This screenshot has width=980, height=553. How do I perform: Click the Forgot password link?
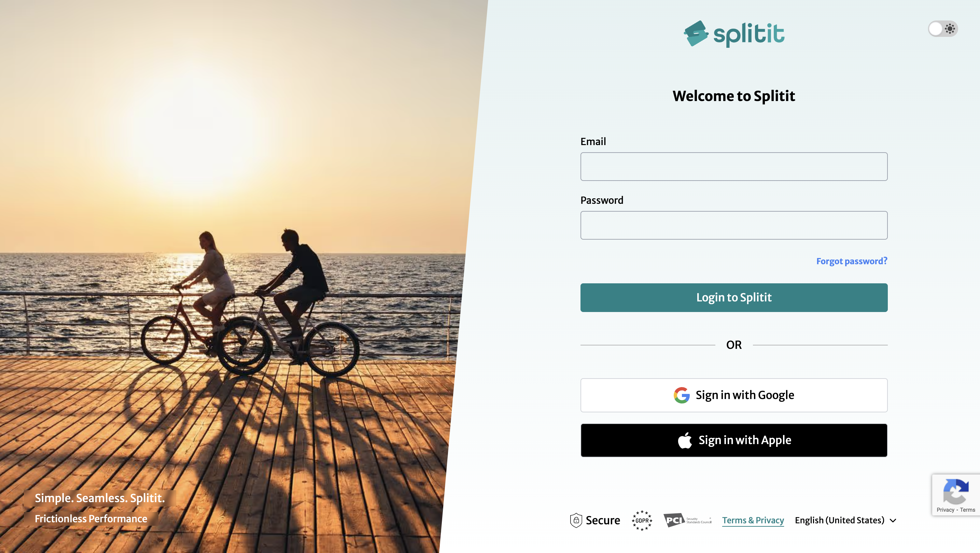pos(852,261)
